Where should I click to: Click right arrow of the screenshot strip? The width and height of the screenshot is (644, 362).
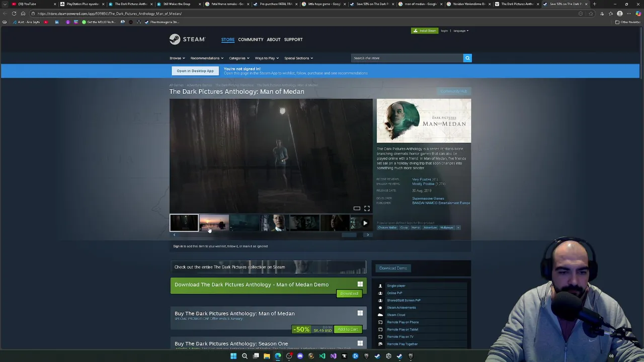pos(368,235)
